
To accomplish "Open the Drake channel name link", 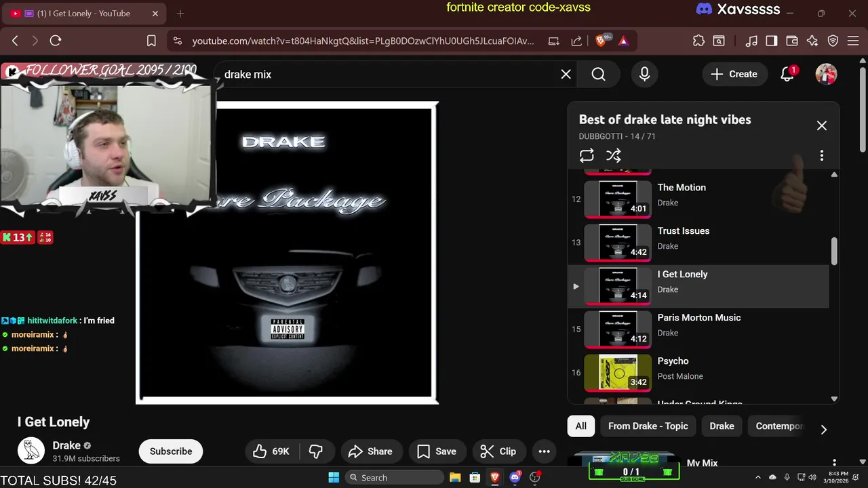I will (x=66, y=445).
